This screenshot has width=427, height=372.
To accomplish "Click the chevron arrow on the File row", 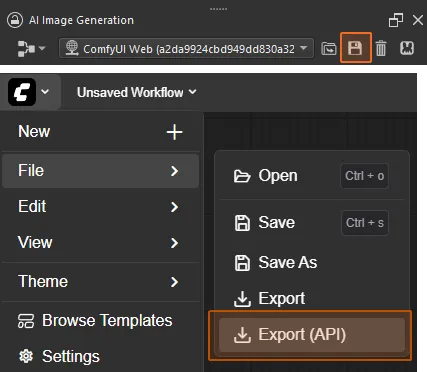I will 174,171.
